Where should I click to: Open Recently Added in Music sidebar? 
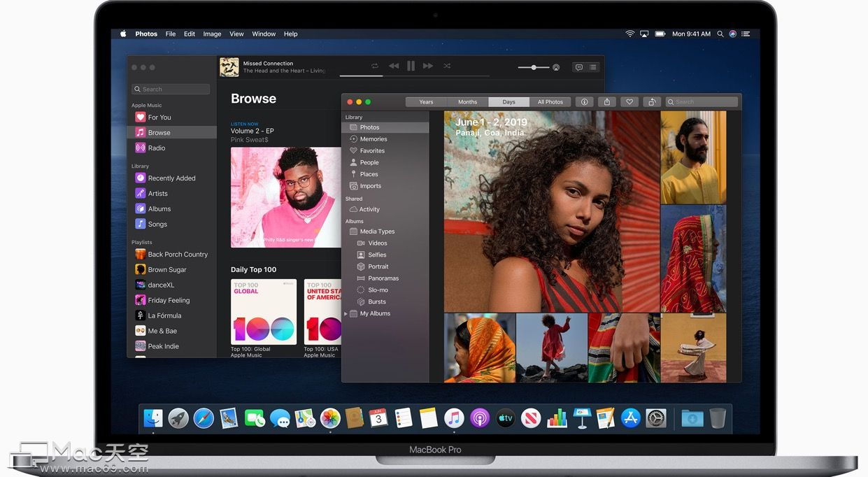pyautogui.click(x=171, y=178)
